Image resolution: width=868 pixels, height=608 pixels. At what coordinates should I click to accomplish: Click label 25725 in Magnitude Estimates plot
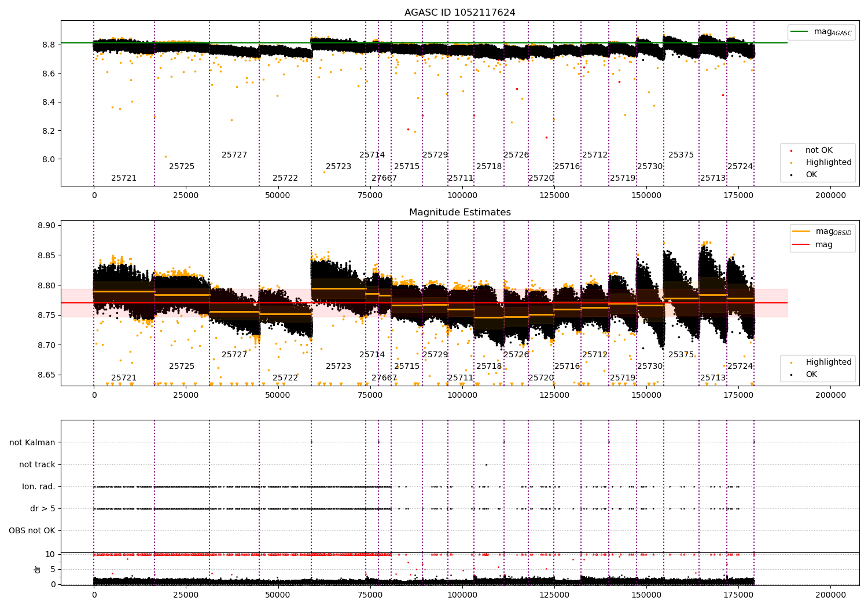pos(182,367)
